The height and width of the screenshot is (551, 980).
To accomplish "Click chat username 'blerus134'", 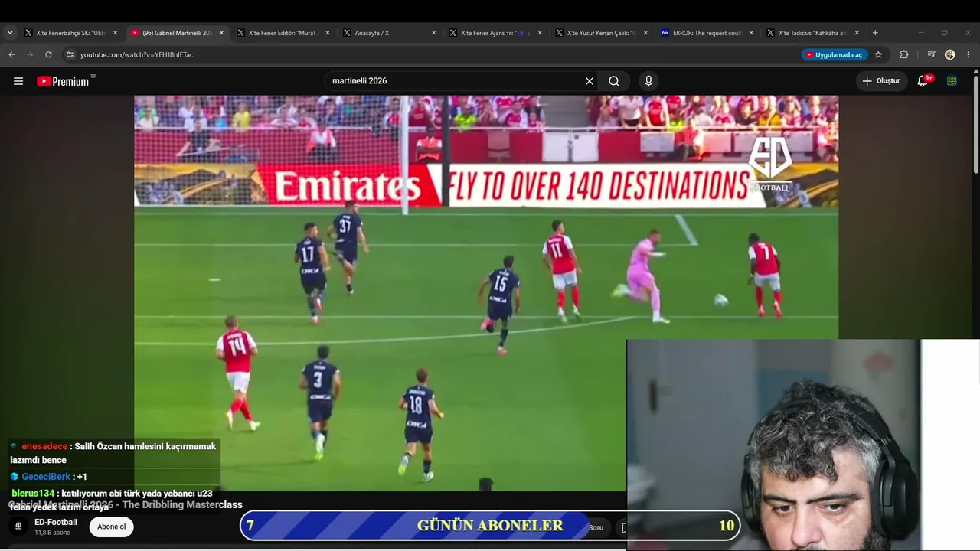I will [33, 494].
